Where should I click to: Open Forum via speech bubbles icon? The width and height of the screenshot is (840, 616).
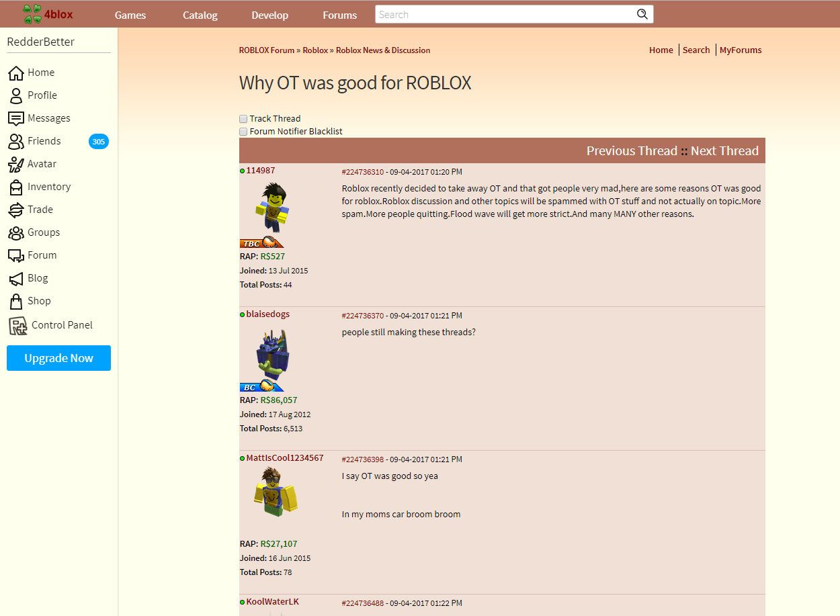pos(16,255)
